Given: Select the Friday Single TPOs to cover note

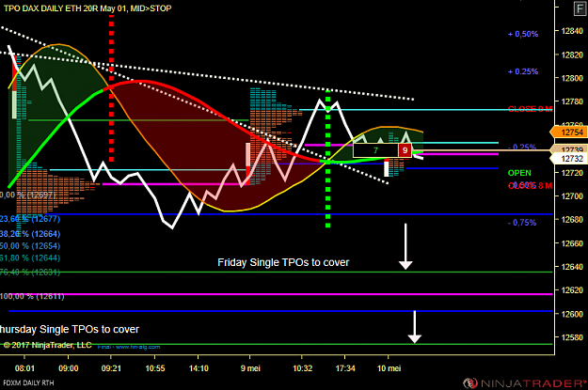Looking at the screenshot, I should click(x=283, y=262).
